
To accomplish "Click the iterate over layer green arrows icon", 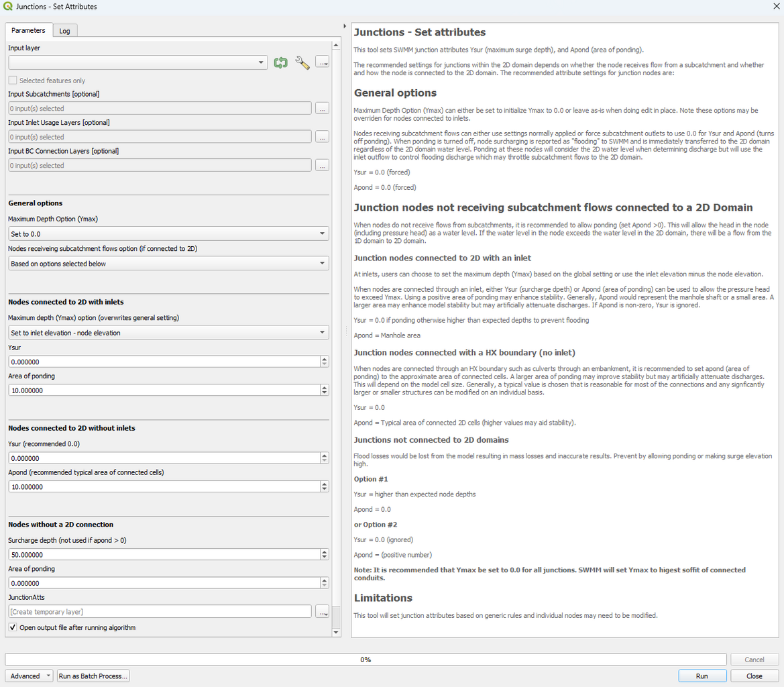I will pyautogui.click(x=280, y=63).
